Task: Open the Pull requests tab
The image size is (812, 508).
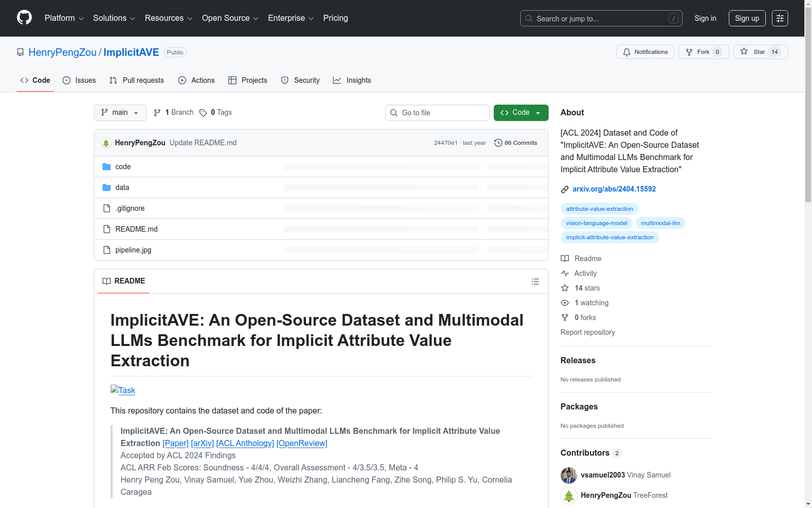Action: pyautogui.click(x=137, y=80)
